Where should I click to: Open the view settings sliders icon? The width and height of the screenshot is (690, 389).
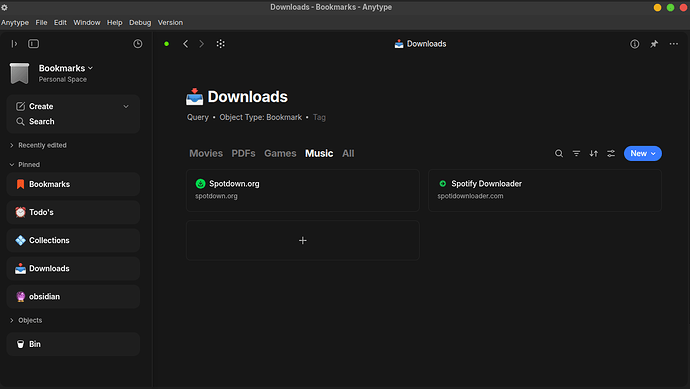611,153
